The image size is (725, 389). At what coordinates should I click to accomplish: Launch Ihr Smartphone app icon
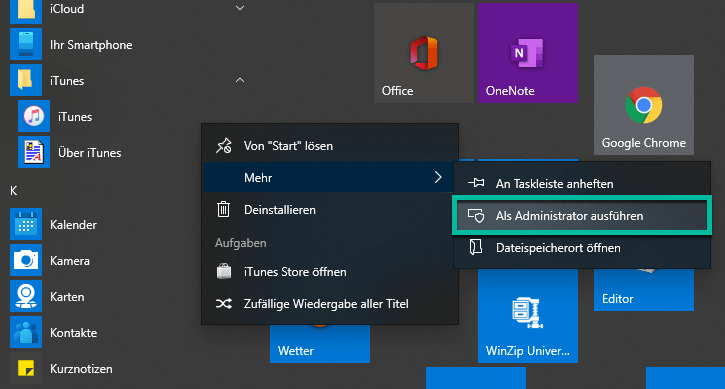pos(26,44)
